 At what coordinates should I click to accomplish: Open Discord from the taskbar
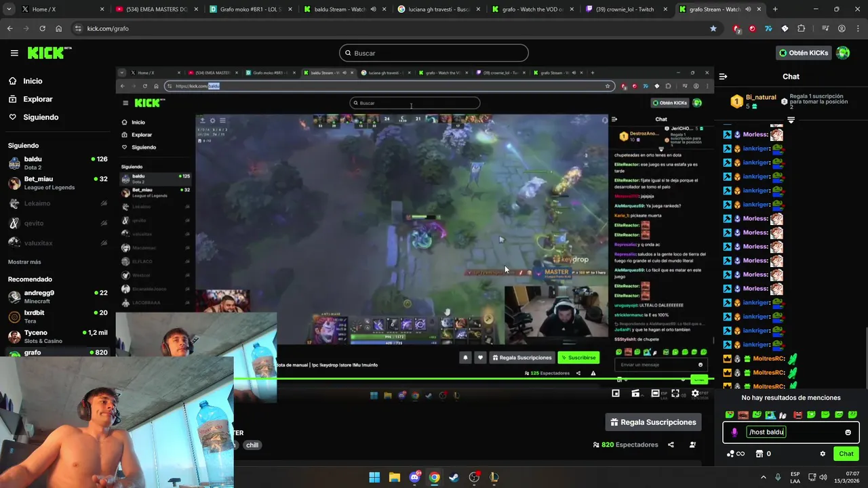(x=414, y=477)
